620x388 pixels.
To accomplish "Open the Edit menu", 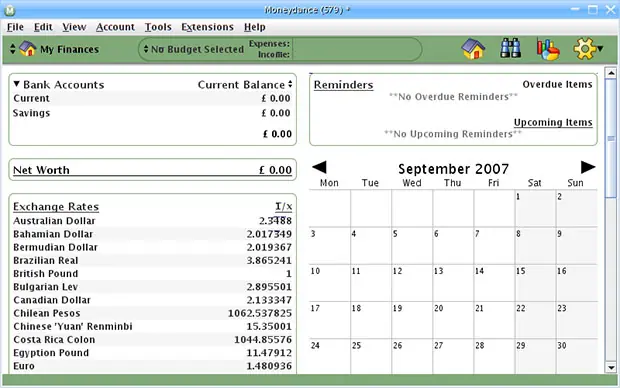I will (43, 27).
